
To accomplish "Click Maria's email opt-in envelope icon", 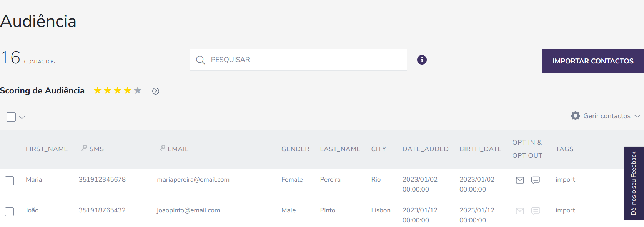I will point(520,180).
